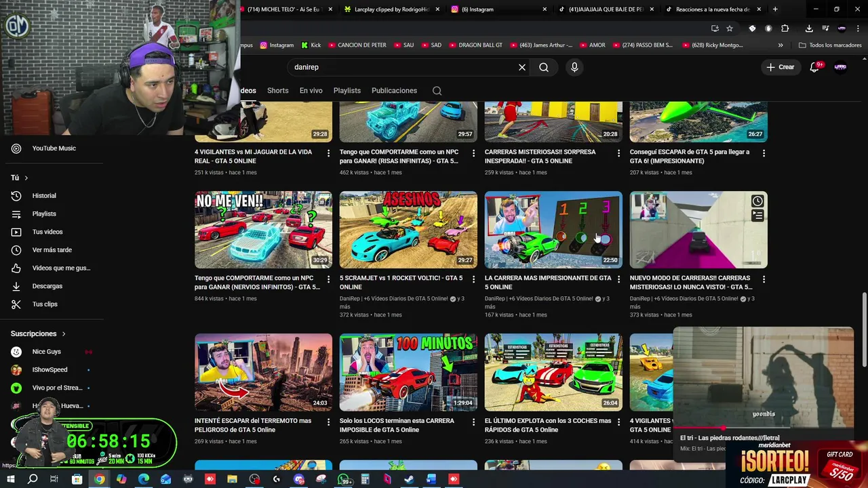The width and height of the screenshot is (868, 488).
Task: Open Windows Start menu
Action: pos(10,479)
